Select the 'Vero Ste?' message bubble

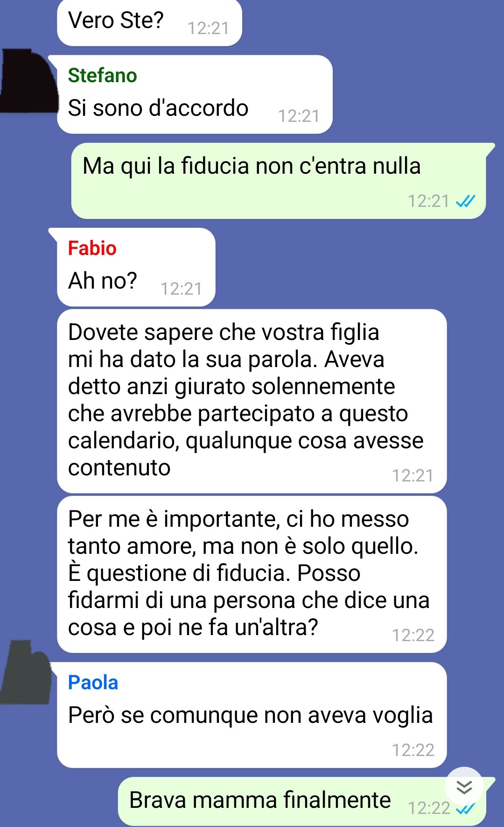click(x=149, y=22)
